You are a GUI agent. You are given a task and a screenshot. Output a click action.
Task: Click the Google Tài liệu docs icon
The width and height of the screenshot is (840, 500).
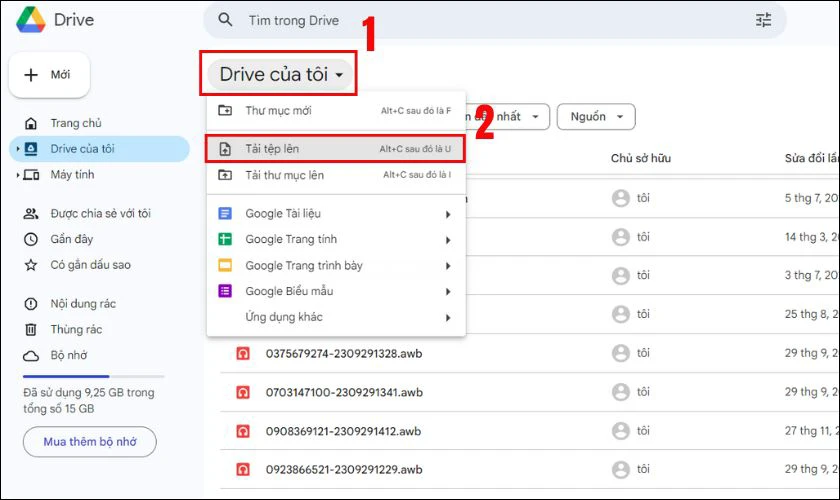tap(225, 213)
